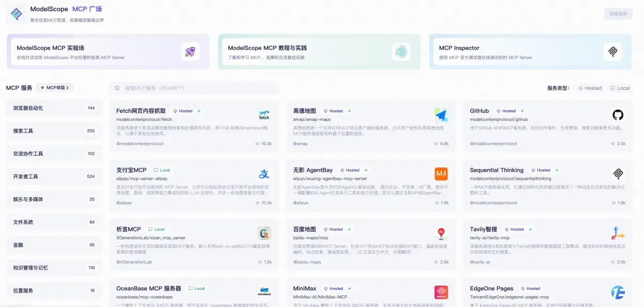Image resolution: width=644 pixels, height=307 pixels.
Task: Select the 知识管理与记忆 category
Action: pos(54,267)
